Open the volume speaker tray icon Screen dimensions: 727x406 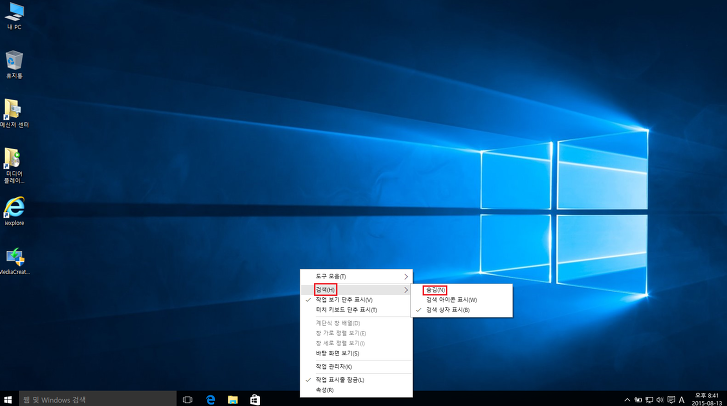pos(660,400)
